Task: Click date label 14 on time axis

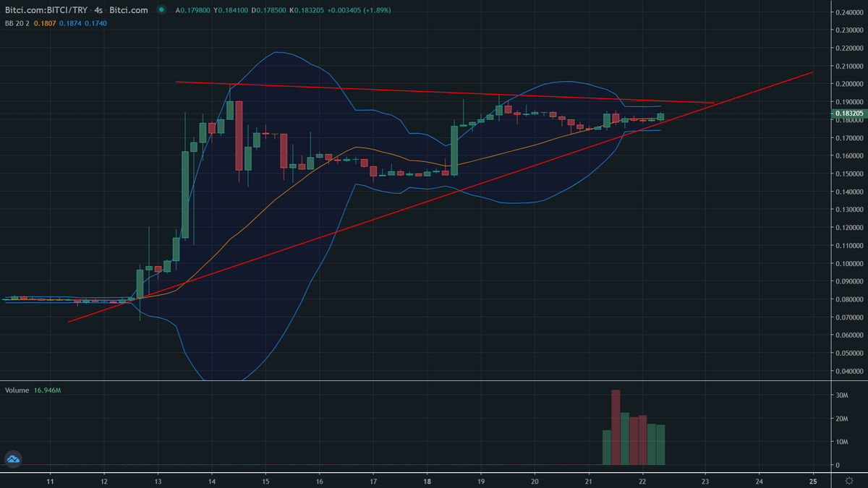Action: (212, 481)
